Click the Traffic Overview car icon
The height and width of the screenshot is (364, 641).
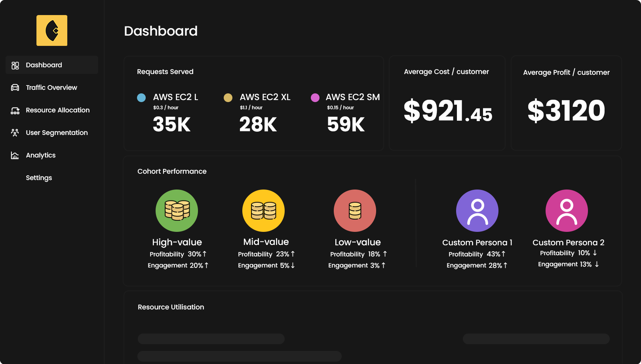[15, 87]
